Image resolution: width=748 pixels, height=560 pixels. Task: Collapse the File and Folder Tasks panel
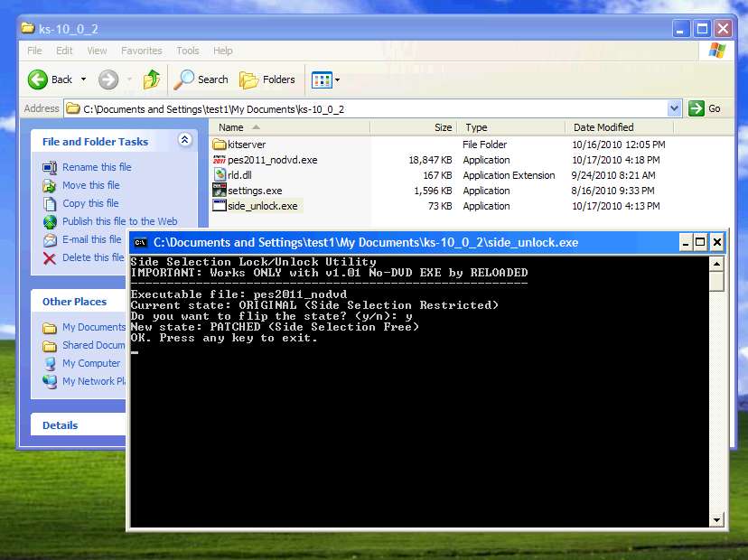pos(184,140)
